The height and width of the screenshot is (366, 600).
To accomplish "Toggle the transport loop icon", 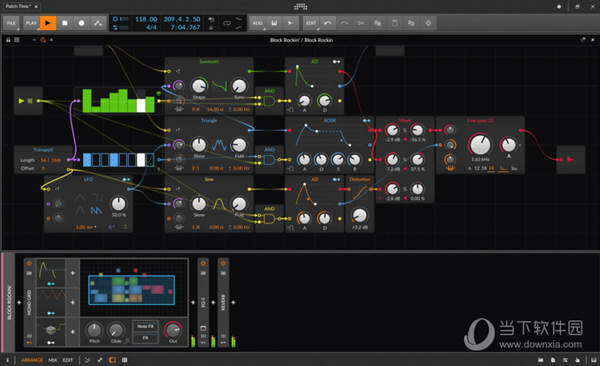I will click(227, 23).
